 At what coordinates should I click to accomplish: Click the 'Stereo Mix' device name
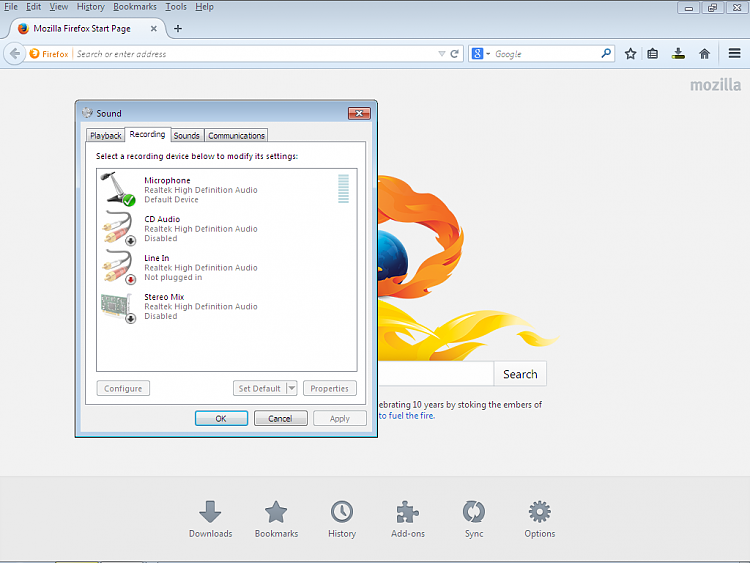[164, 297]
